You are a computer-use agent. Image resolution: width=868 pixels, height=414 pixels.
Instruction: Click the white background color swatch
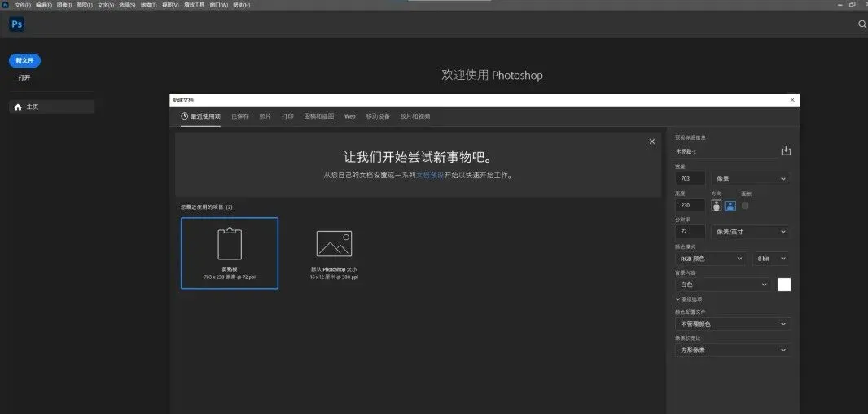point(784,285)
